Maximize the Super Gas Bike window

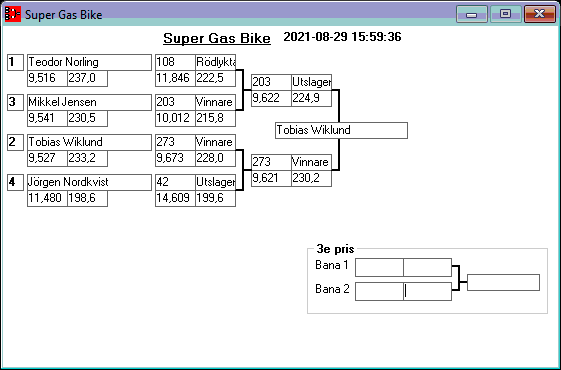coord(505,14)
